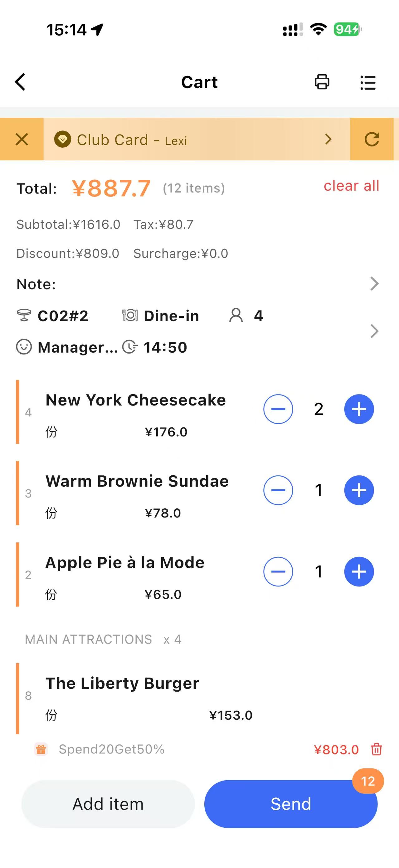This screenshot has width=399, height=868.
Task: Go back using the back arrow
Action: (x=20, y=82)
